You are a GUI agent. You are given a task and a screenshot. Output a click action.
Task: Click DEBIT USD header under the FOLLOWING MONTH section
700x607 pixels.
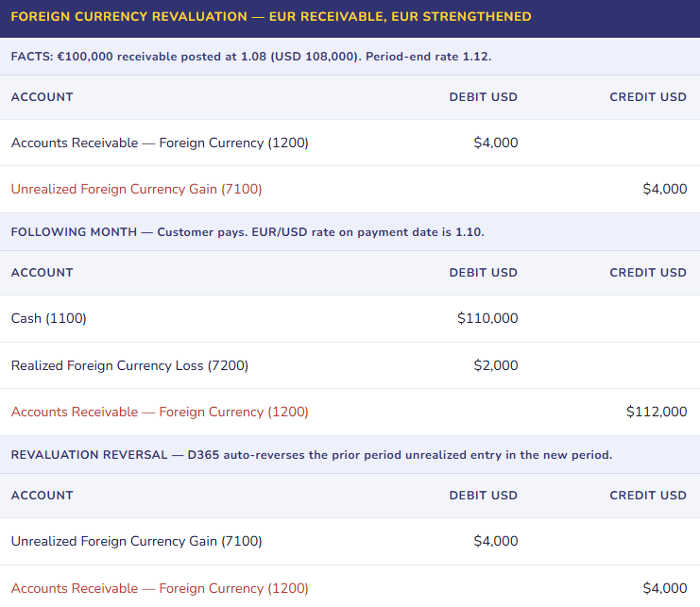[483, 273]
